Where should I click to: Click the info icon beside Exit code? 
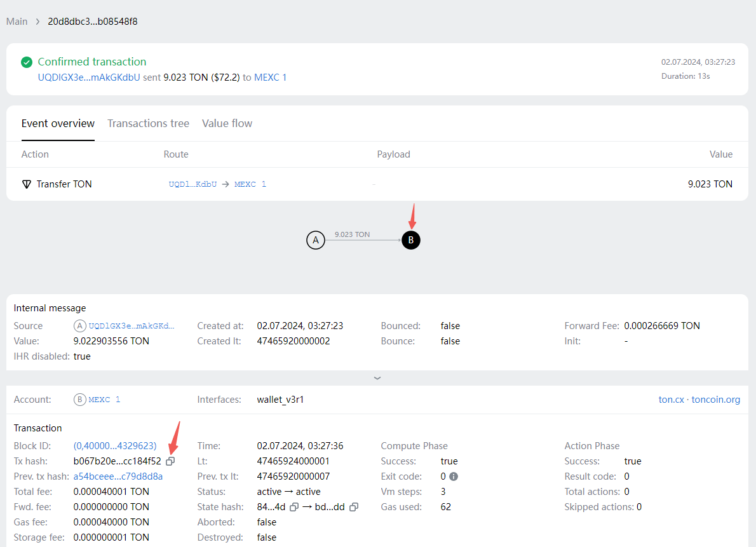454,476
